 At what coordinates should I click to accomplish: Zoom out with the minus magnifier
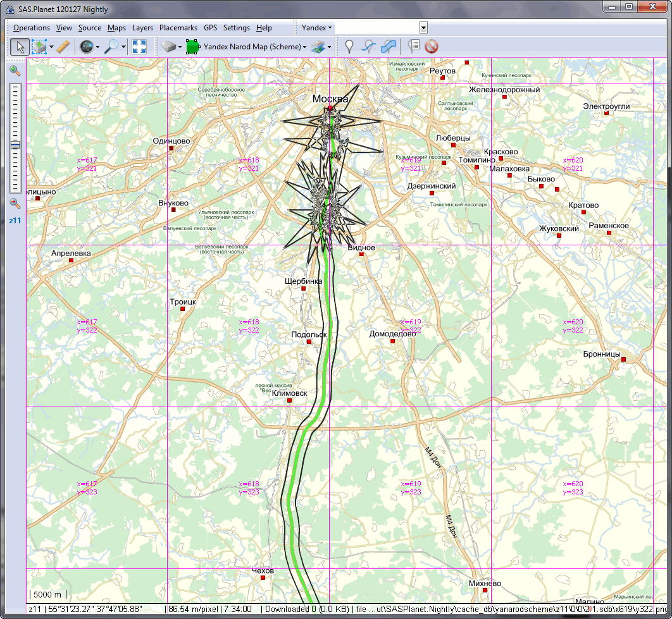(x=15, y=204)
